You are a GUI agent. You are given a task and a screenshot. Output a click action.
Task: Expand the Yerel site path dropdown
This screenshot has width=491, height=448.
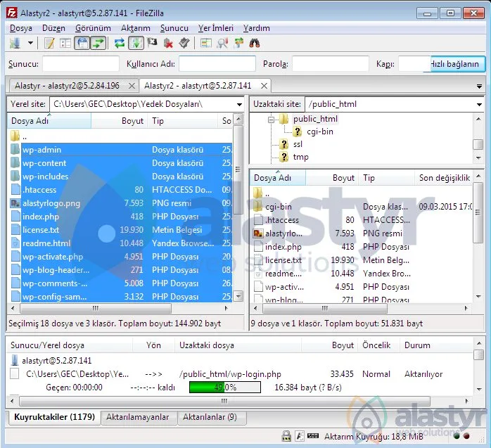(239, 104)
